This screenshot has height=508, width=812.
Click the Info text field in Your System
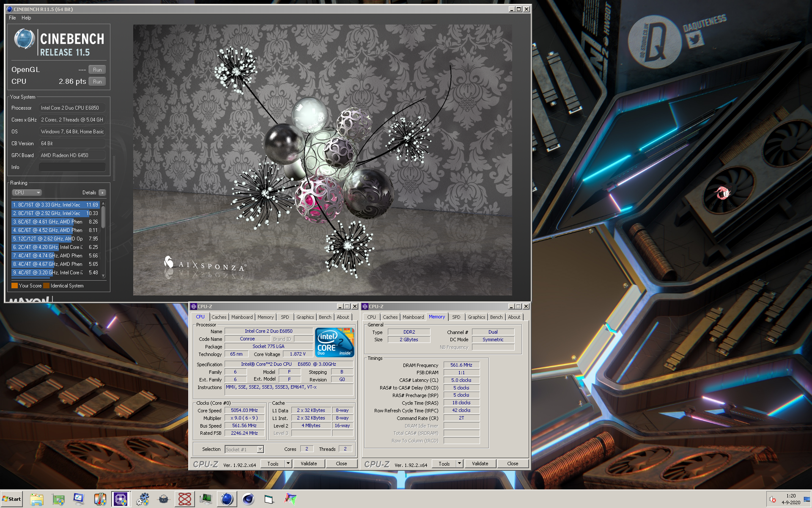[72, 167]
